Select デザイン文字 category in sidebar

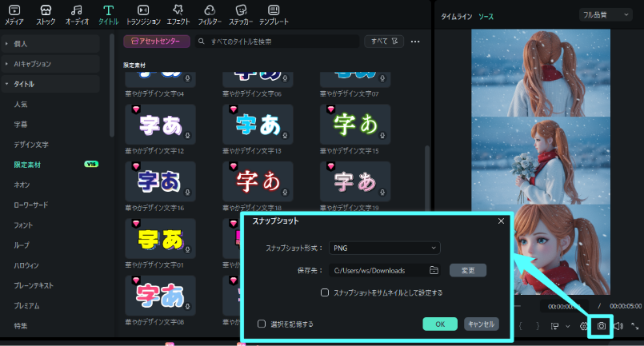point(31,145)
